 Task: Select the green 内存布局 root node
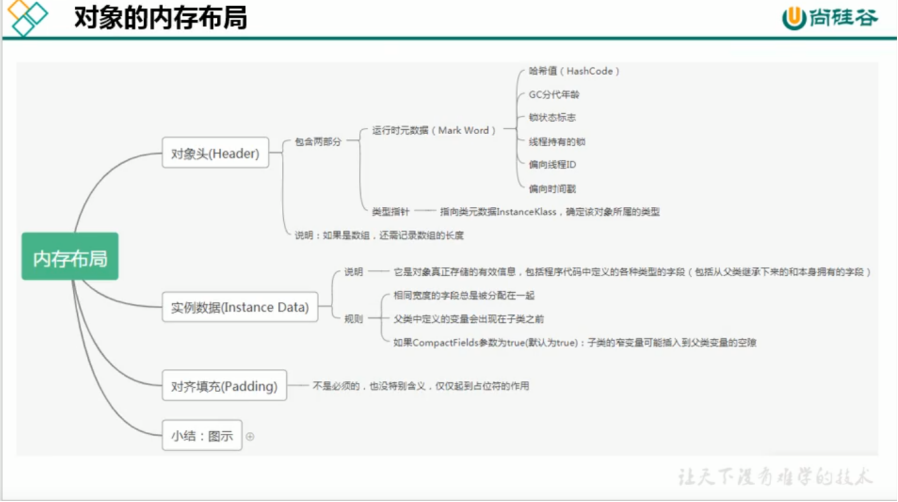70,256
